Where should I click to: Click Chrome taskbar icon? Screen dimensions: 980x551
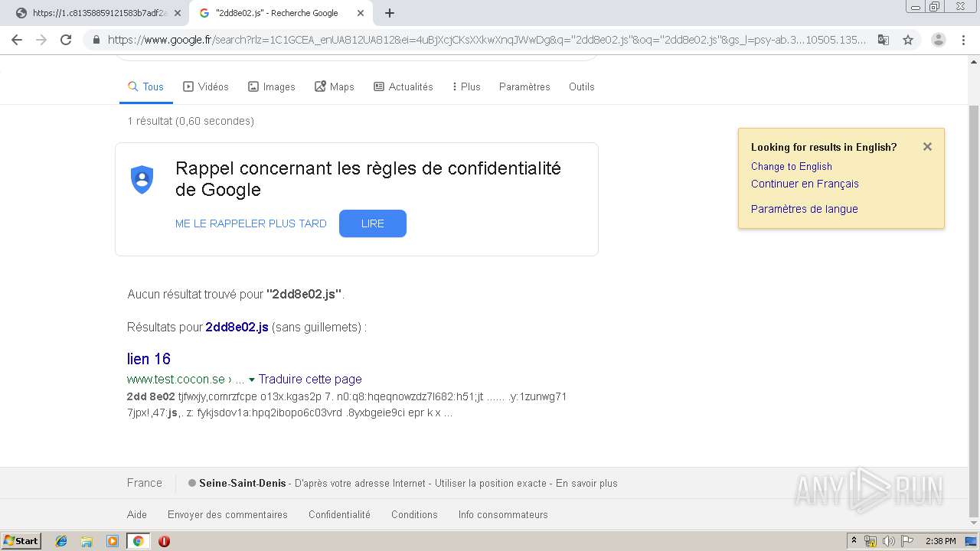click(x=138, y=541)
